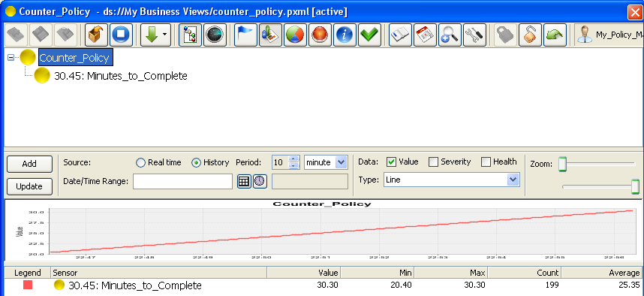Viewport: 644px width, 296px height.
Task: Click the open padlock unlock icon
Action: [530, 35]
